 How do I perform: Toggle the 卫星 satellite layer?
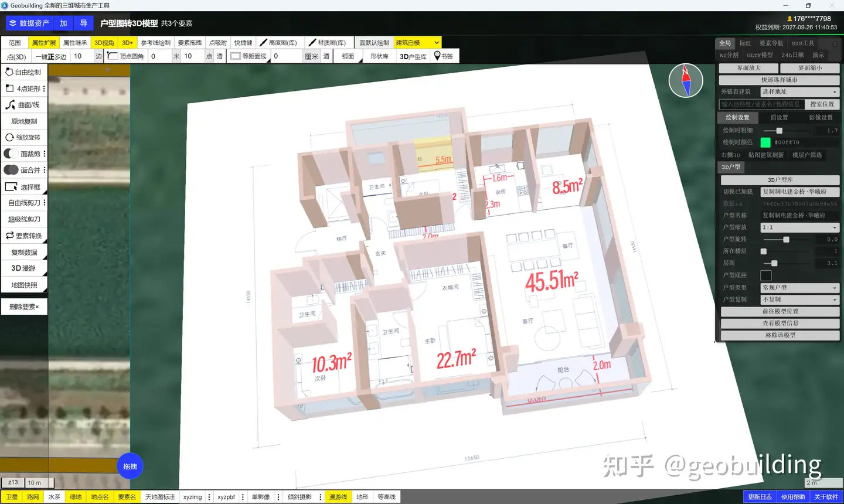[x=12, y=497]
